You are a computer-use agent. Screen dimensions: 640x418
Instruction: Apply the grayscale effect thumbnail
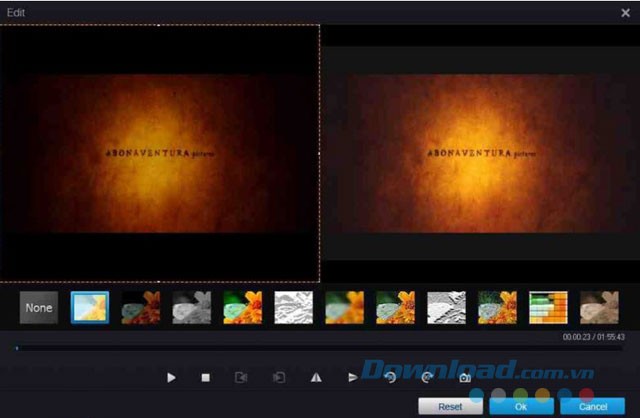[x=192, y=307]
